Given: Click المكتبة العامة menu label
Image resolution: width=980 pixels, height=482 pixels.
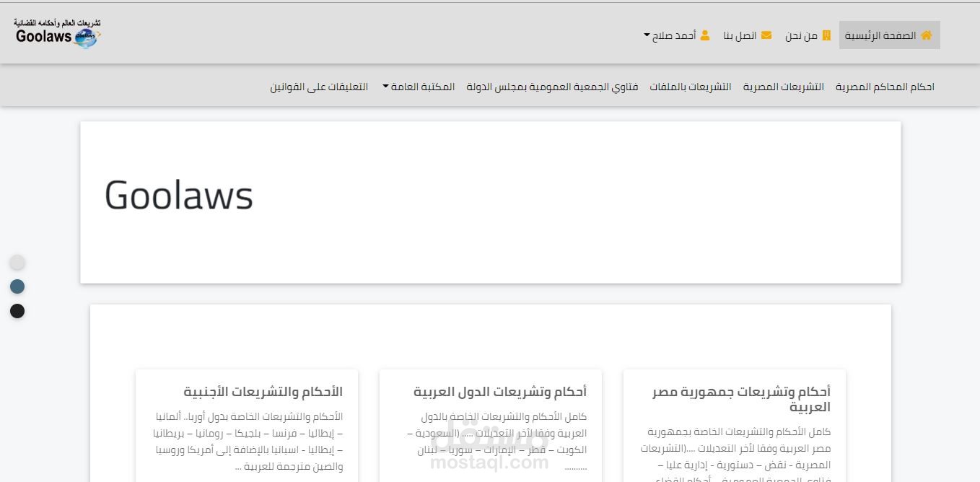Looking at the screenshot, I should (423, 87).
